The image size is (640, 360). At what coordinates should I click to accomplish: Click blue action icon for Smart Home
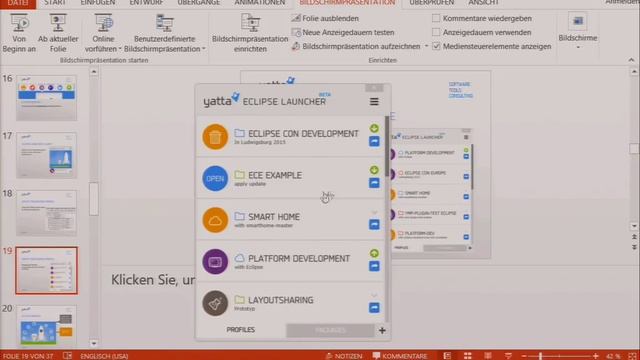[374, 224]
